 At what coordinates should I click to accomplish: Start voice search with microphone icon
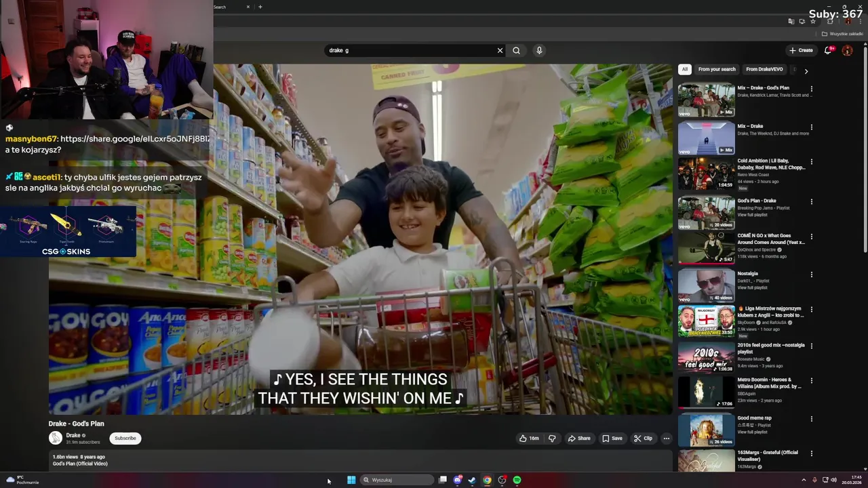[539, 50]
